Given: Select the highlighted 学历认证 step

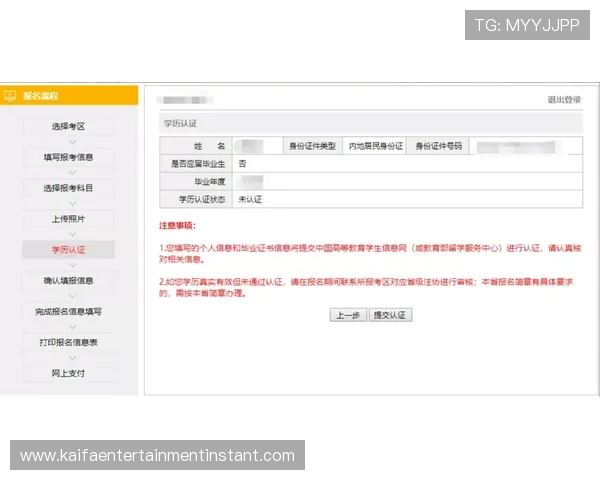Looking at the screenshot, I should [68, 250].
